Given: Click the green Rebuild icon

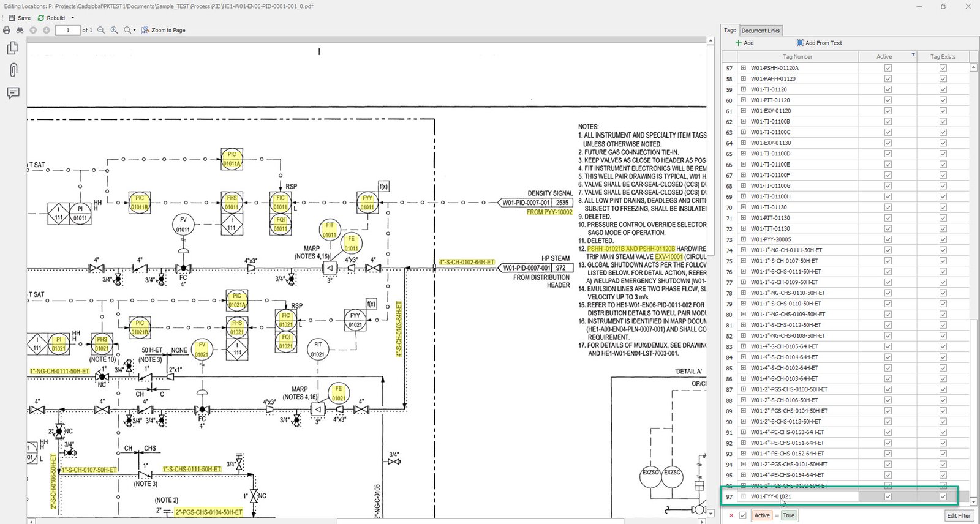Looking at the screenshot, I should tap(41, 18).
